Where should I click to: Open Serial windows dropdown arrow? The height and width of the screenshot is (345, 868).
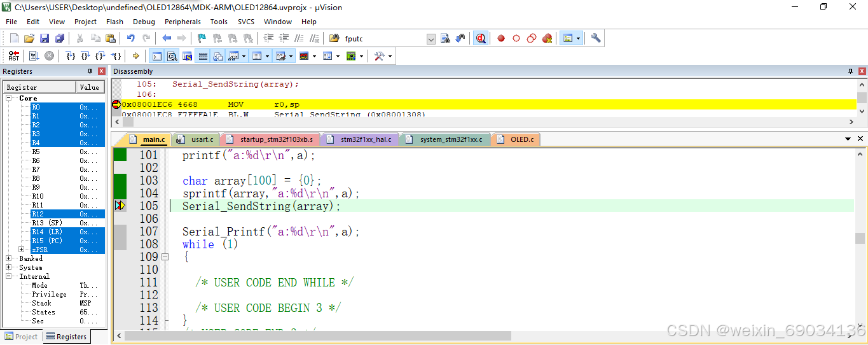[x=291, y=56]
